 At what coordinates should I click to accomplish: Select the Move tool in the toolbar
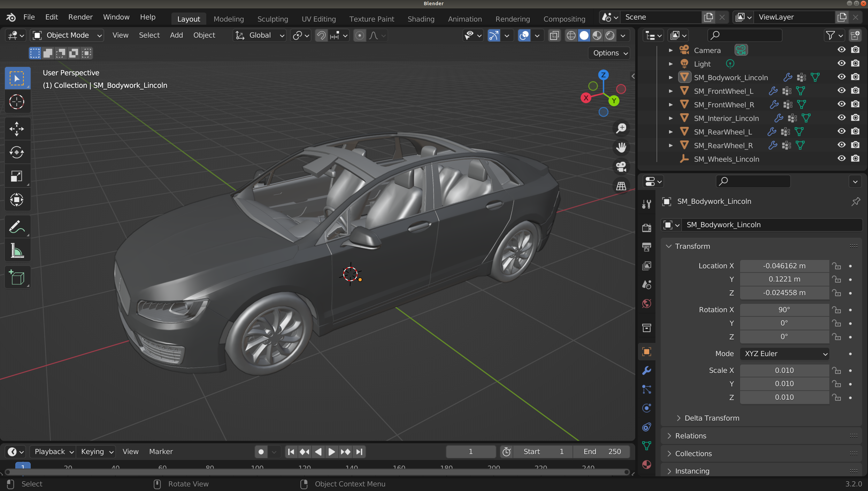pos(17,129)
